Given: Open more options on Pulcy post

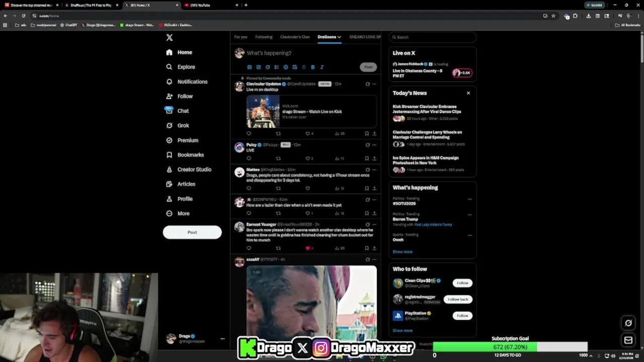Looking at the screenshot, I should click(374, 145).
